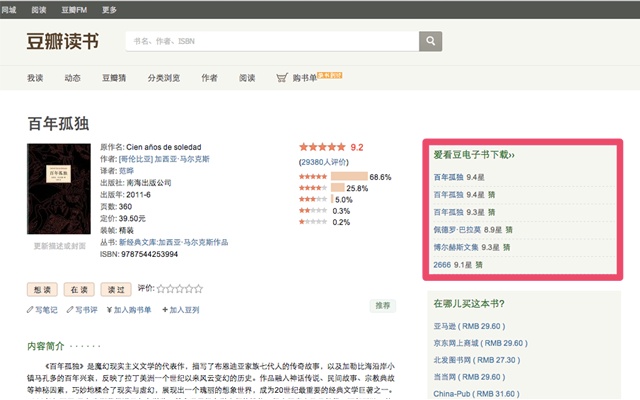Open 购书单 link

(304, 78)
